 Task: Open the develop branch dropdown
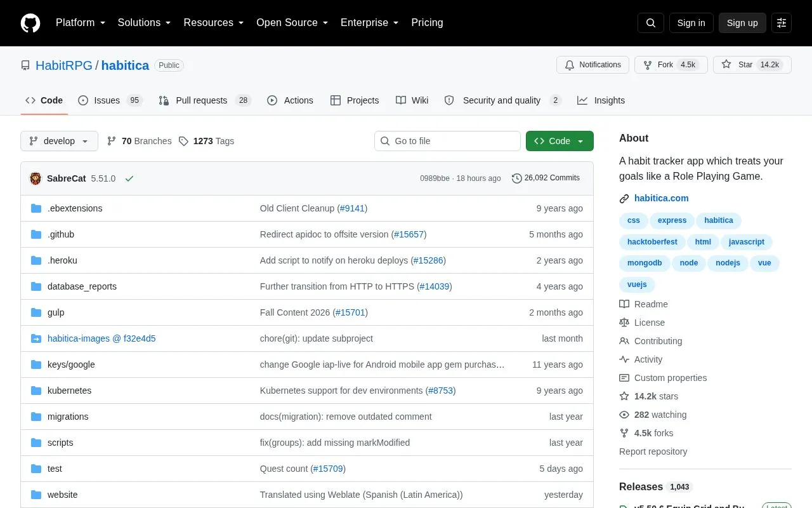point(59,141)
